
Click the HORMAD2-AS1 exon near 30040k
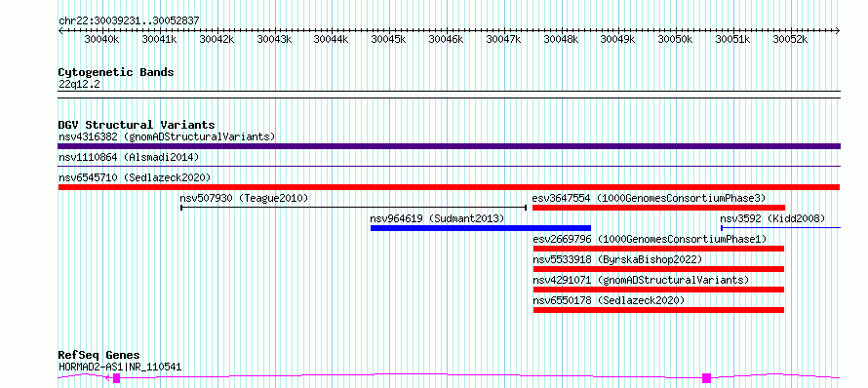coord(116,378)
